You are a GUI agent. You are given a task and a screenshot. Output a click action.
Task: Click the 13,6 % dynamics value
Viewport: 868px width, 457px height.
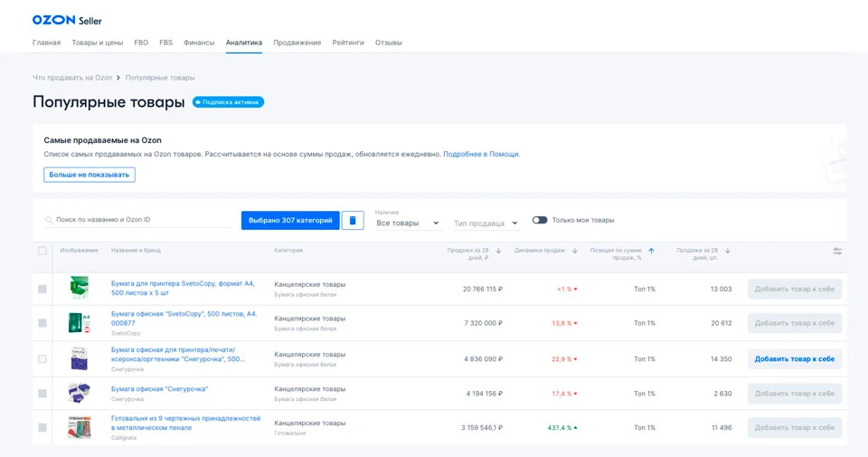(564, 323)
